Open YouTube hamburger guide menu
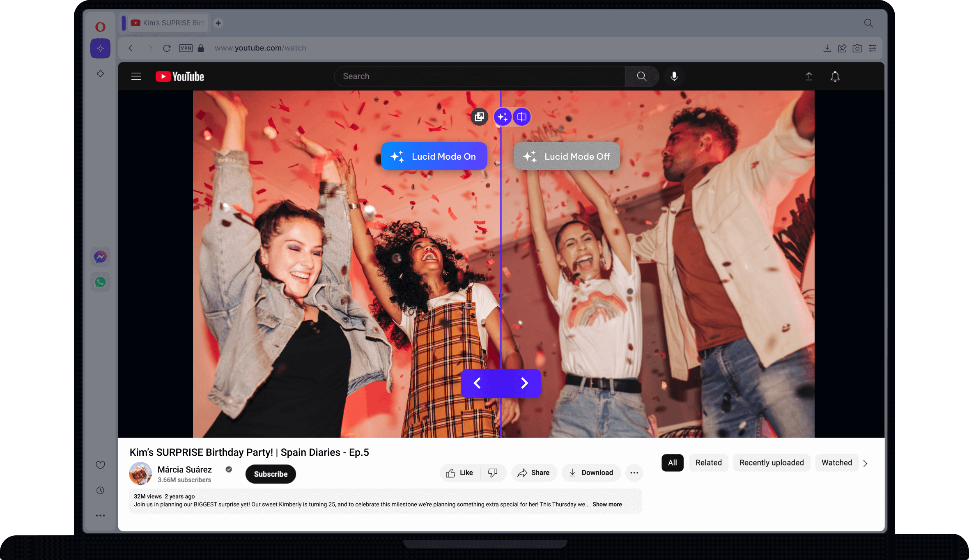Screen dimensions: 969x560 136,76
